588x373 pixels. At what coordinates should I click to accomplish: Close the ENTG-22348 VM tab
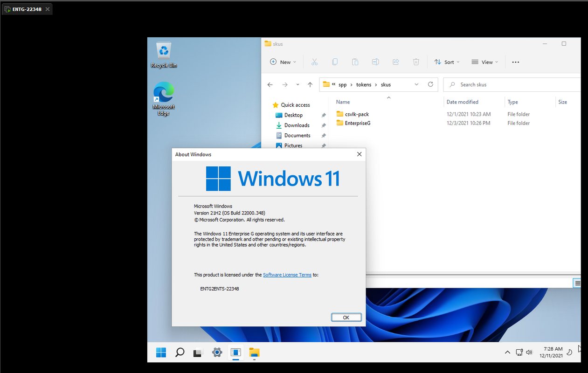(x=48, y=9)
